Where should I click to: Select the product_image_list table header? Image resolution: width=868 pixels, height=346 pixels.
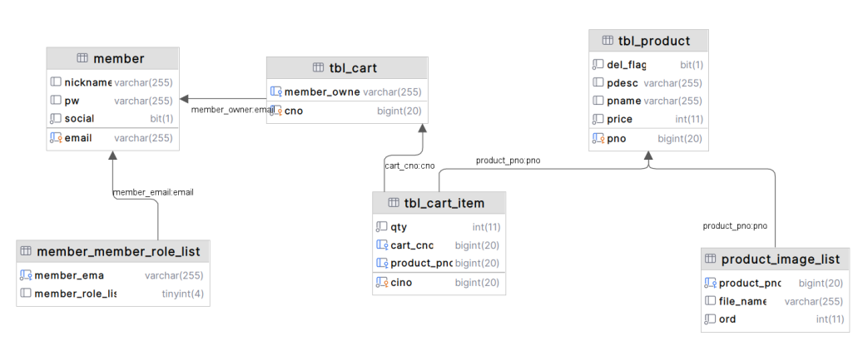click(x=775, y=259)
